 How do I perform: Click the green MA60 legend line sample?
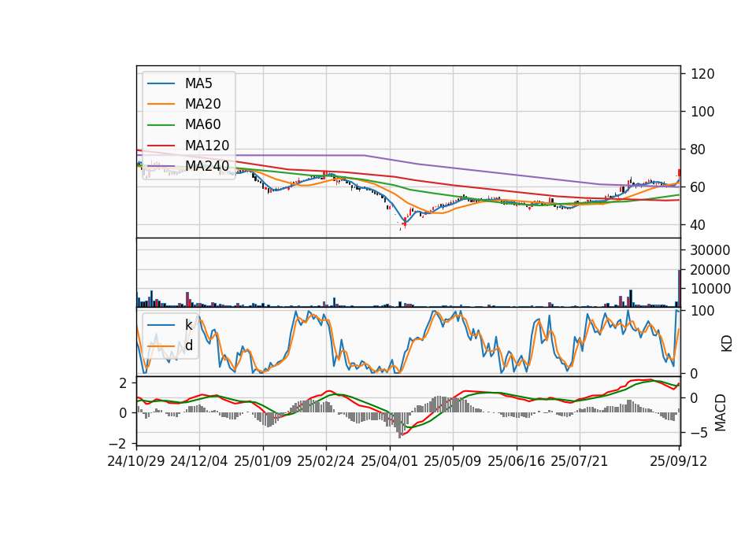pos(161,125)
